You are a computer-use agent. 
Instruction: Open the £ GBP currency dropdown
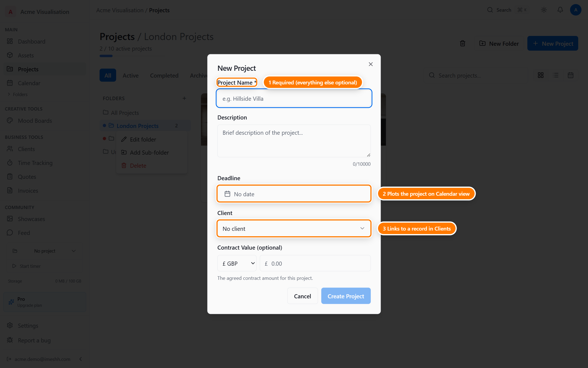click(237, 263)
